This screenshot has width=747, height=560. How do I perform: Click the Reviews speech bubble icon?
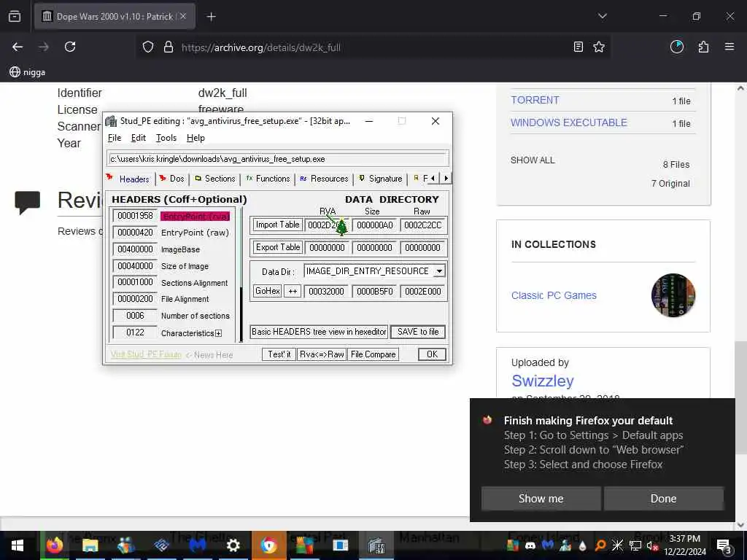(27, 203)
